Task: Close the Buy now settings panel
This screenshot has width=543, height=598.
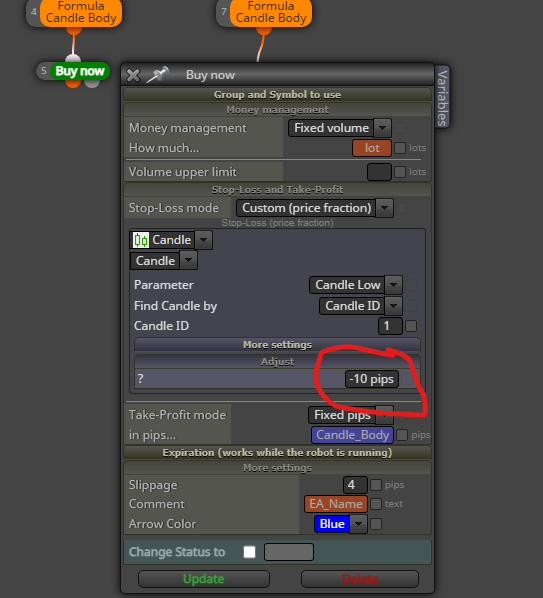Action: point(133,75)
